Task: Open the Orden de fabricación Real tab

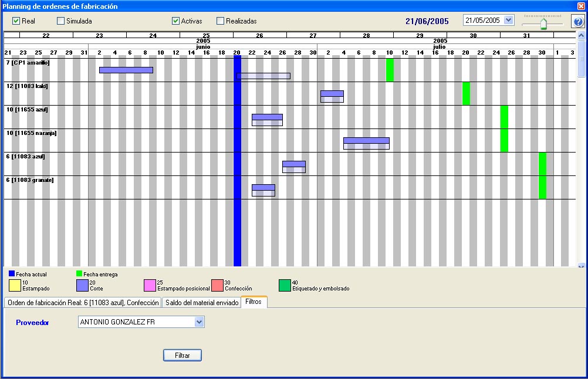Action: click(83, 303)
